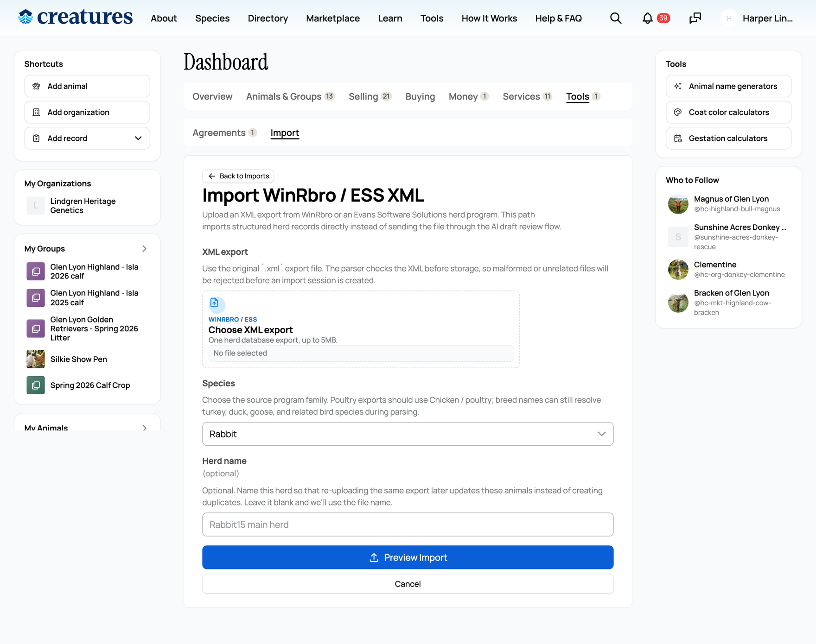Open Glen Lyon Highland - Isla 2026 calf

click(95, 271)
